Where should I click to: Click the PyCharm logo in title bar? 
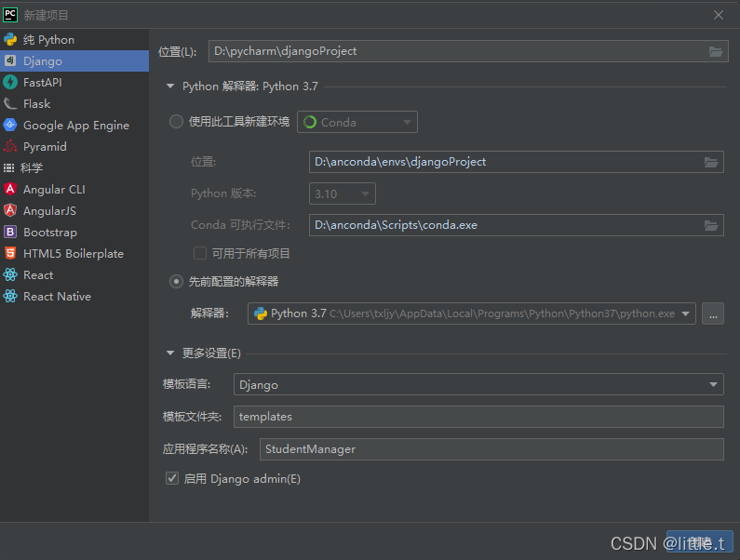tap(10, 15)
